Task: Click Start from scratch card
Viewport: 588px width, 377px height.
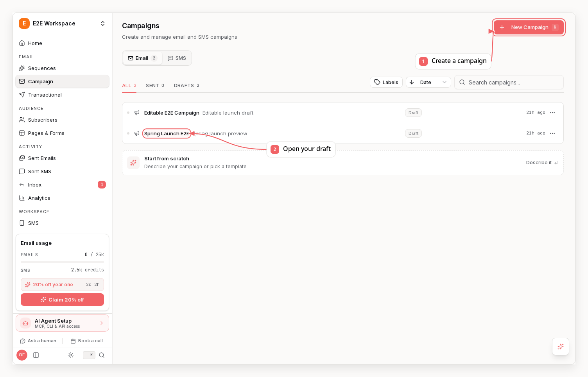Action: pyautogui.click(x=343, y=163)
